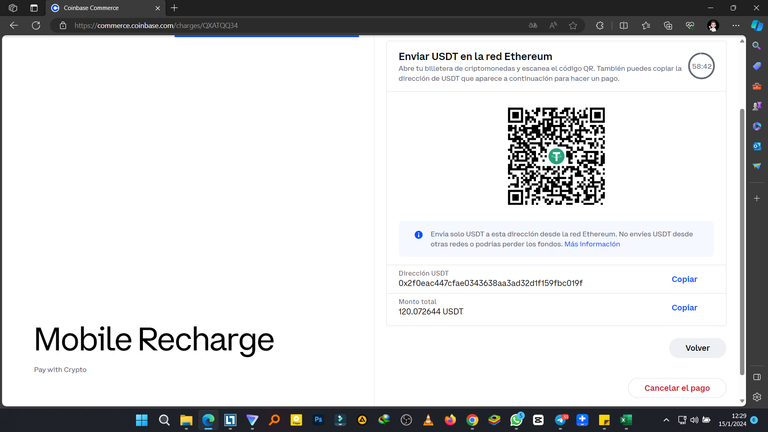Toggle the sidebar panel button at sidebar bottom
The width and height of the screenshot is (768, 432).
pos(757,377)
